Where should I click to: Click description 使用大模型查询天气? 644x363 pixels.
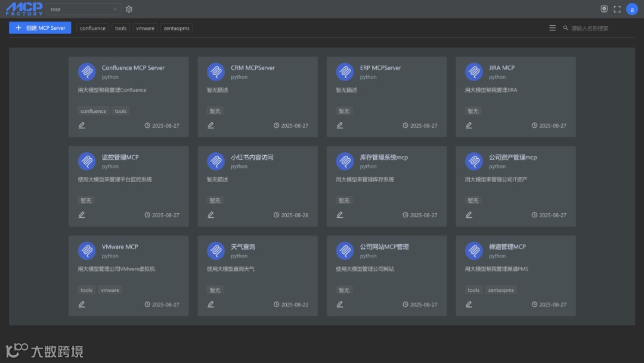click(230, 269)
